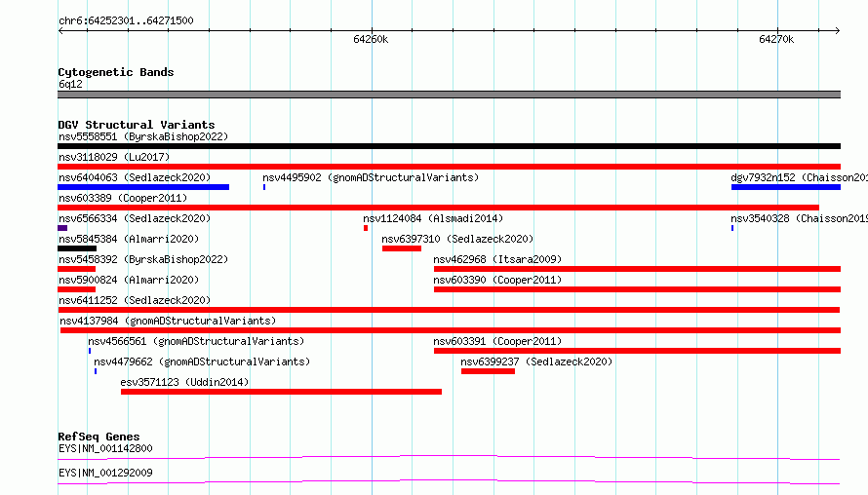Click the red bar under esv3571123
This screenshot has height=495, width=868.
(x=281, y=392)
